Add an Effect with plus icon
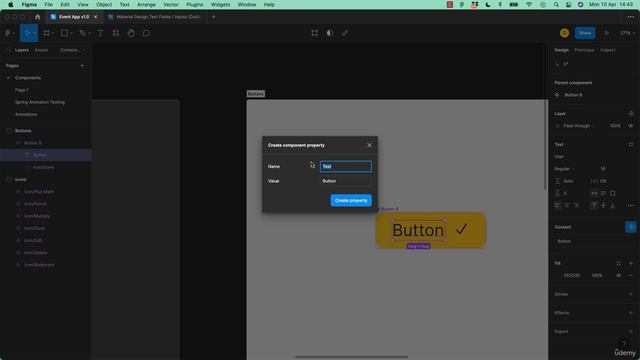This screenshot has width=640, height=360. (x=631, y=313)
